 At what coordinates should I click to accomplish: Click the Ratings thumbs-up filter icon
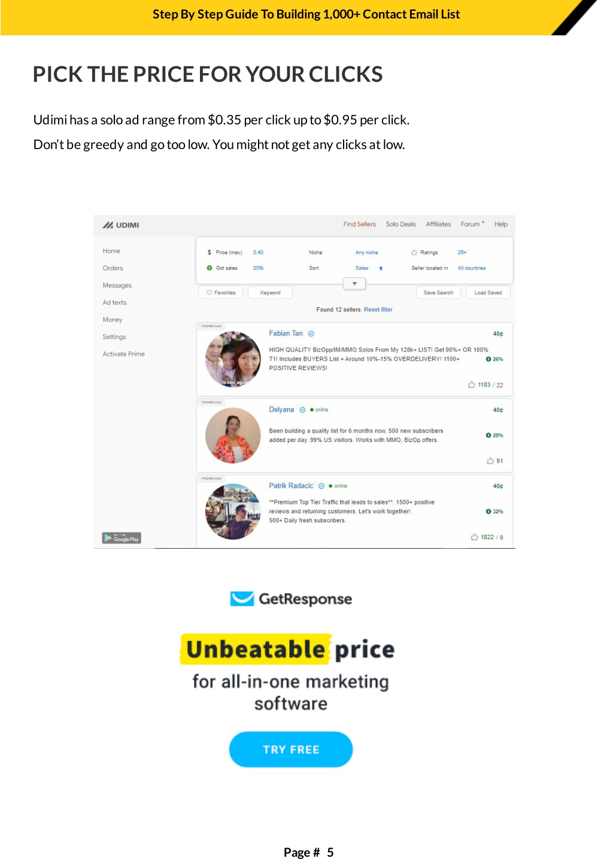[414, 252]
